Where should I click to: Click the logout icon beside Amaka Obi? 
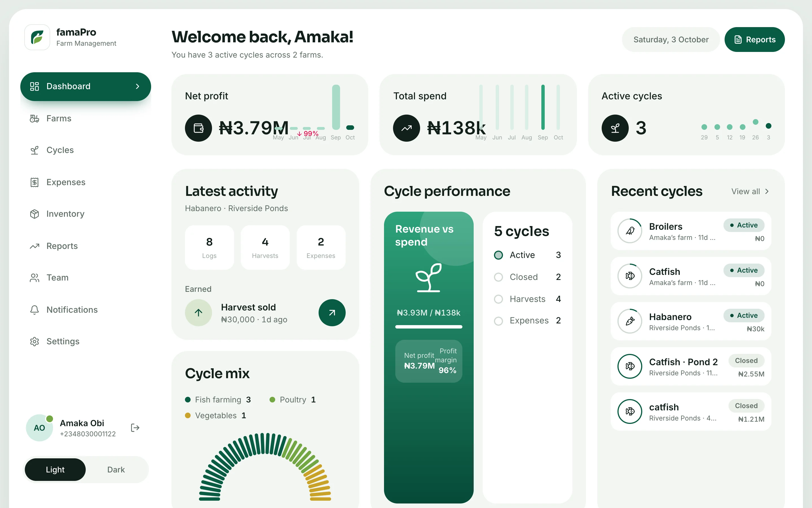pyautogui.click(x=135, y=428)
